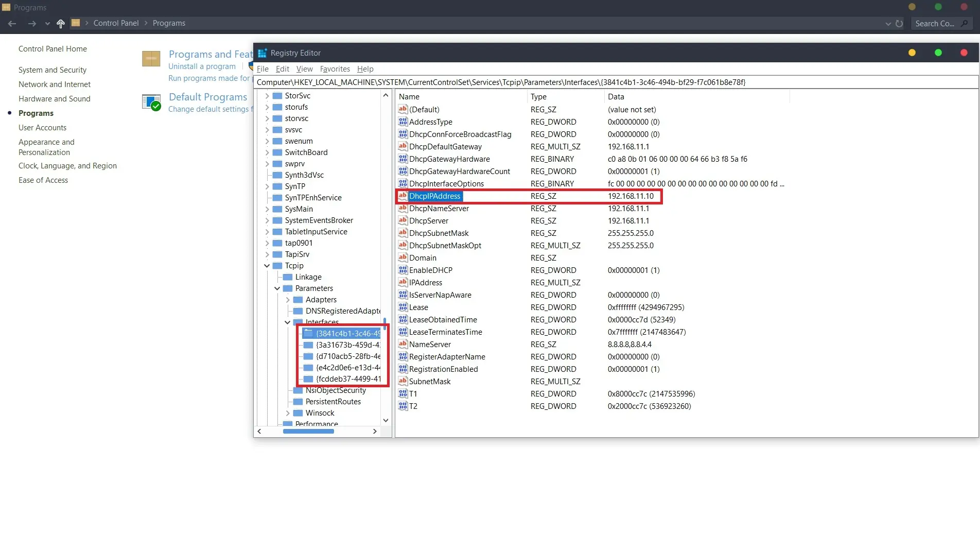Click Uninstall a program link
This screenshot has height=550, width=980.
[x=202, y=66]
